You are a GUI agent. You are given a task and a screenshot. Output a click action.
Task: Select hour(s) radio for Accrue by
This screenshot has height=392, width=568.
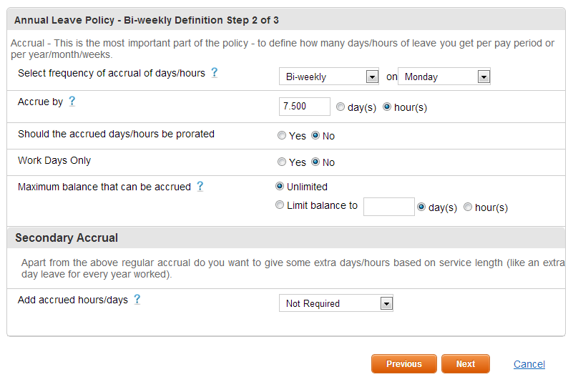[x=387, y=107]
